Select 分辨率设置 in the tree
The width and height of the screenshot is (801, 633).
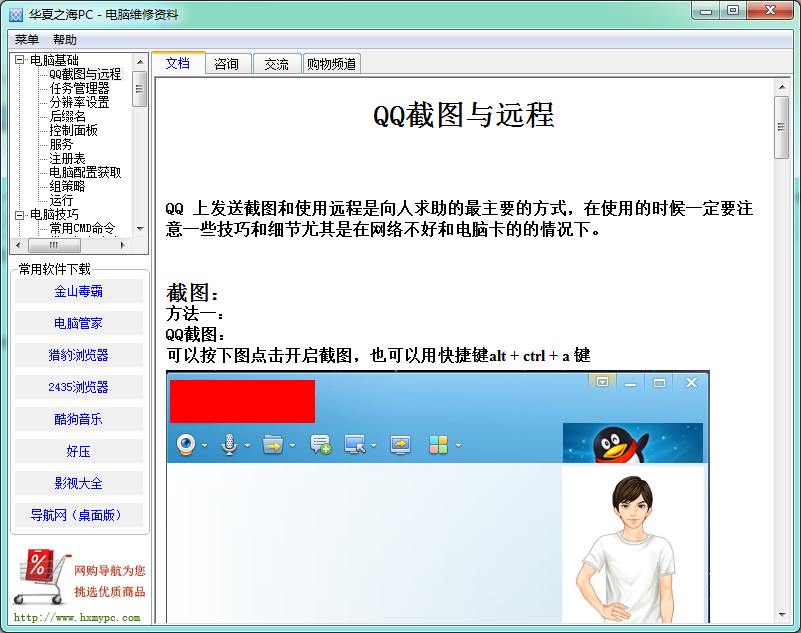click(79, 102)
